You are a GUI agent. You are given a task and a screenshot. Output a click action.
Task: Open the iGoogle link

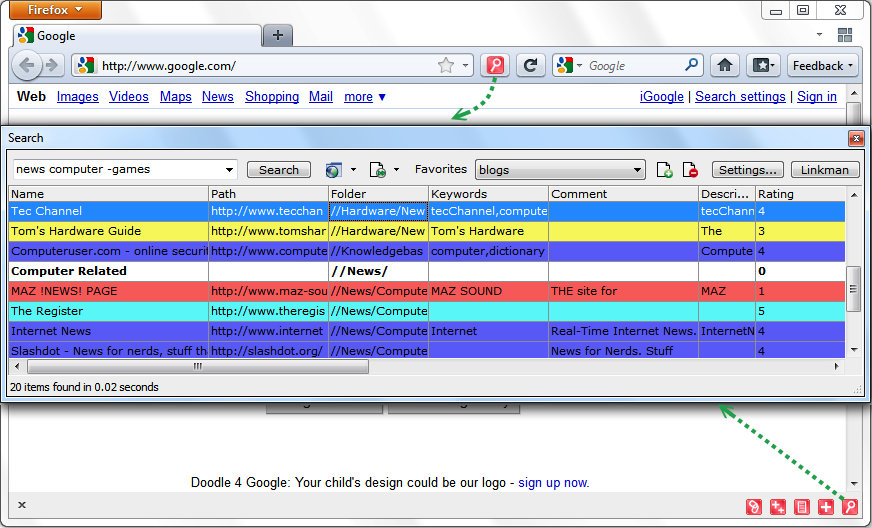coord(661,97)
